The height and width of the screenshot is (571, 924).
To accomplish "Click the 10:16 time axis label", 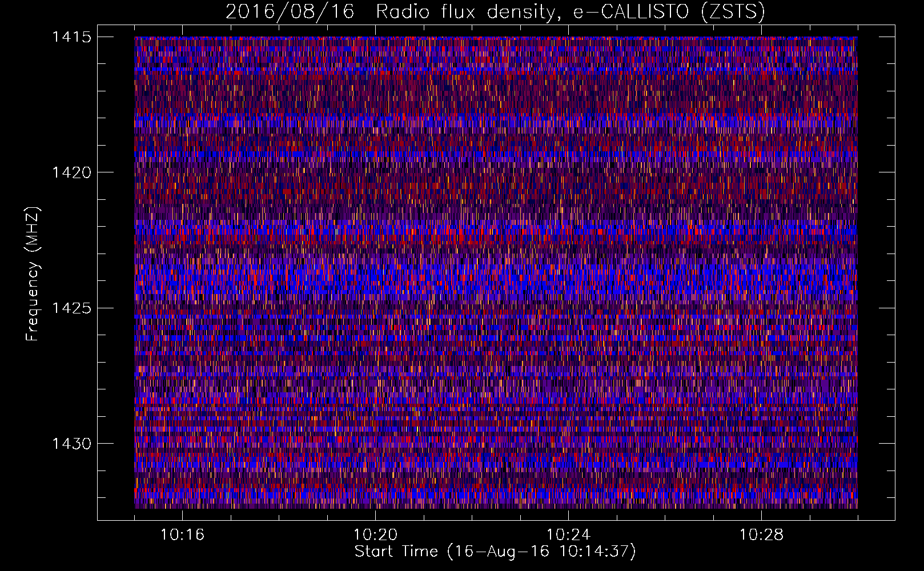I will coord(182,535).
